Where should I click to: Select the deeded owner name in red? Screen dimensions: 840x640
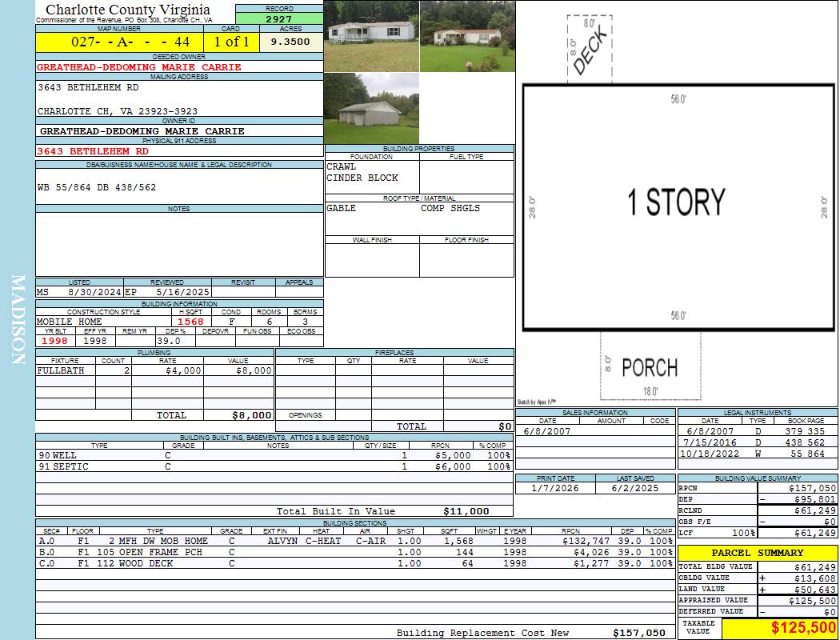(x=139, y=67)
